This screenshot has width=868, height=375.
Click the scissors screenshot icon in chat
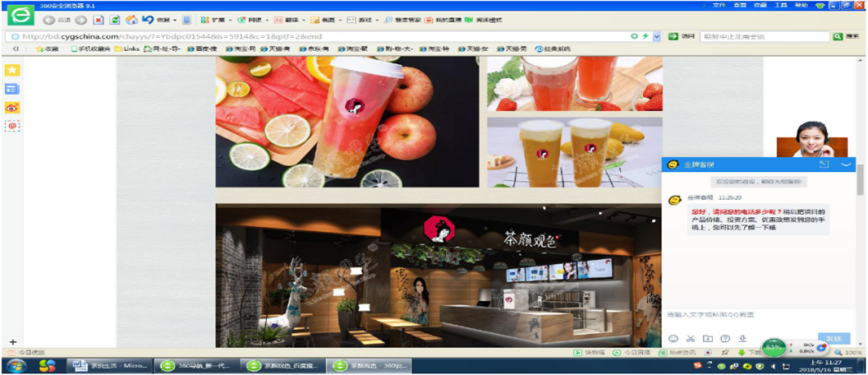[x=690, y=338]
